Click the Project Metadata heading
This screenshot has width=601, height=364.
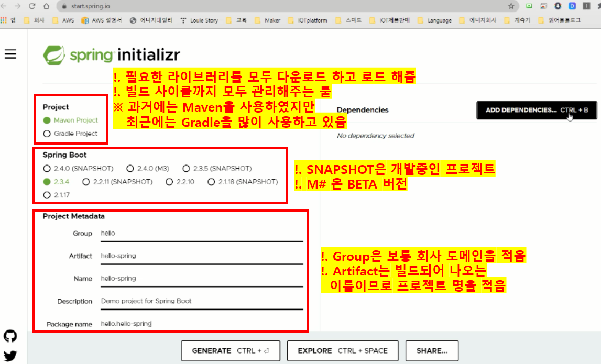pos(73,216)
